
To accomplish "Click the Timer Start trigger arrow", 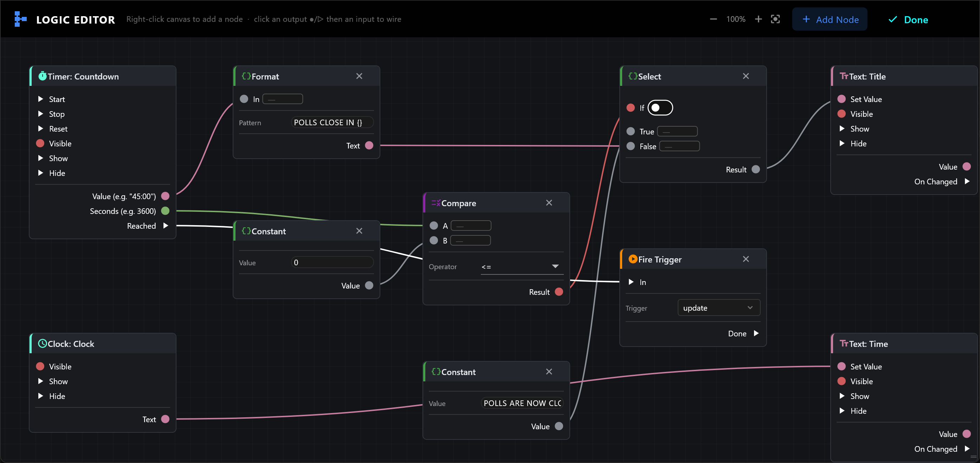I will click(40, 99).
